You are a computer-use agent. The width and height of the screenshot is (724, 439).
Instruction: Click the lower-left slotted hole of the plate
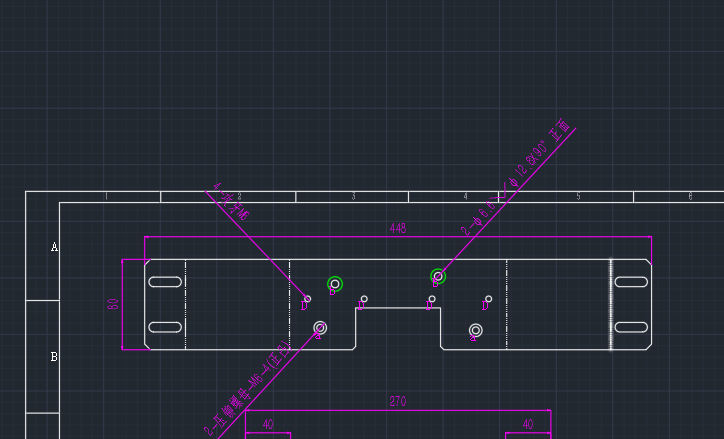tap(165, 327)
